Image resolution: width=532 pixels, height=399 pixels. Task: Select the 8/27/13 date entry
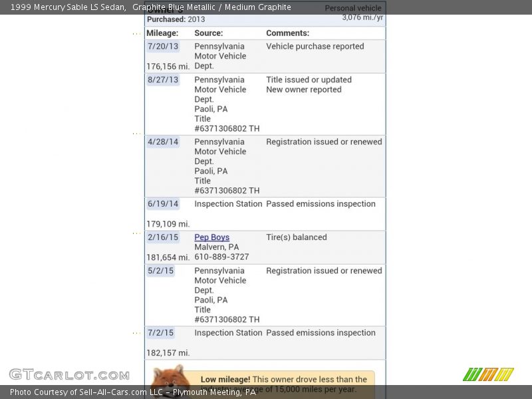[163, 80]
